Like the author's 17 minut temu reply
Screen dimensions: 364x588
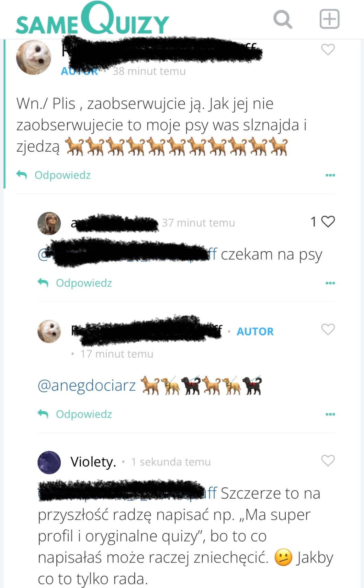click(x=328, y=329)
